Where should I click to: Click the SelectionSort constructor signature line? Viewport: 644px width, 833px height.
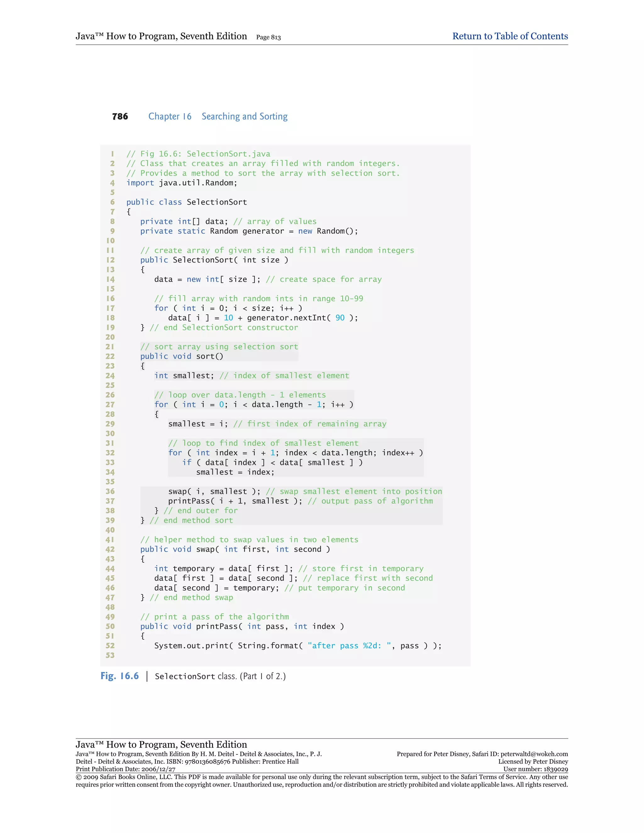214,260
